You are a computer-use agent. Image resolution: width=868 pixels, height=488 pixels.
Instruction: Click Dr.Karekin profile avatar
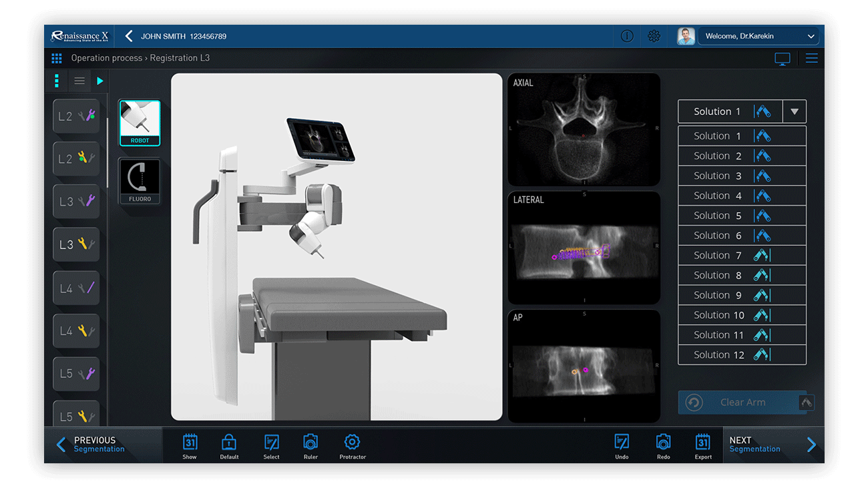coord(686,36)
